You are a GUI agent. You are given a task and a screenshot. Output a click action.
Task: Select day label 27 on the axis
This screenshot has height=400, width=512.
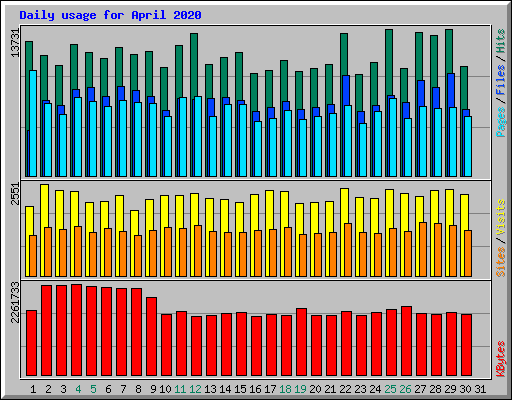[x=420, y=389]
